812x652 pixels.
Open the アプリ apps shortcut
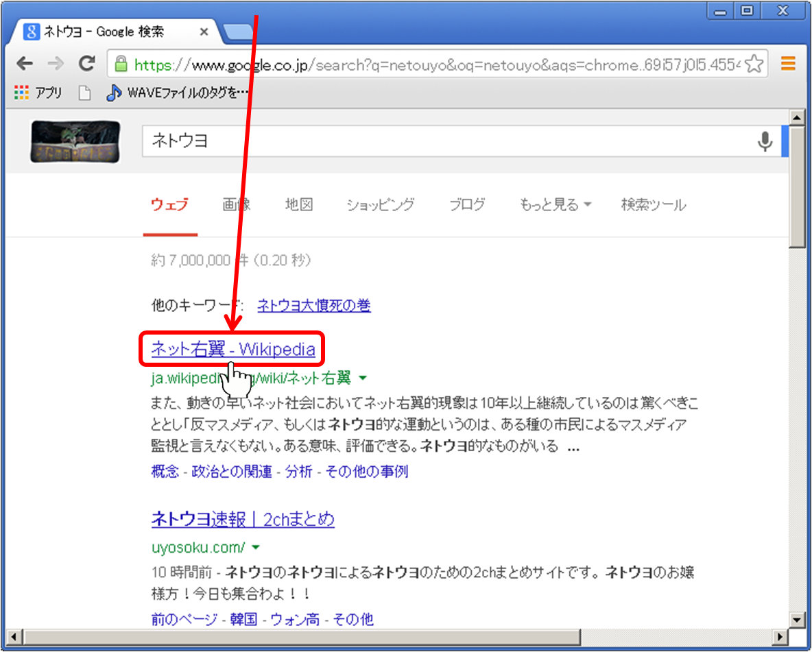[38, 93]
